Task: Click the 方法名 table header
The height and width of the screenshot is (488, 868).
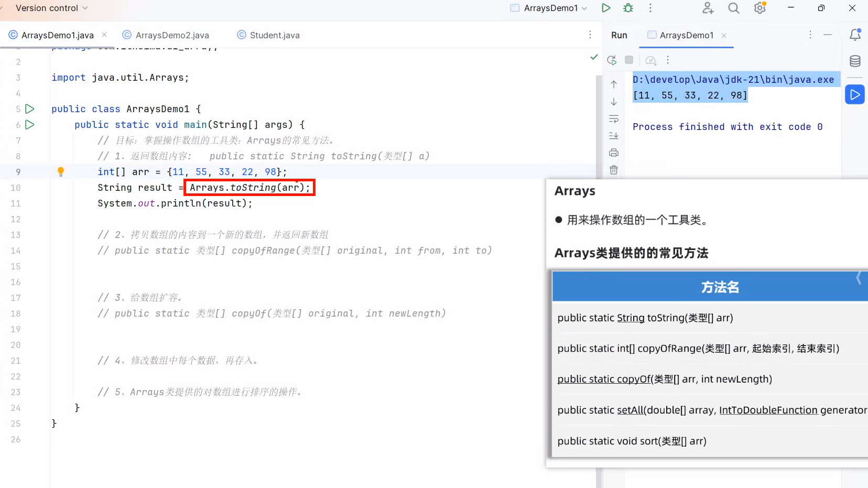Action: click(x=710, y=287)
